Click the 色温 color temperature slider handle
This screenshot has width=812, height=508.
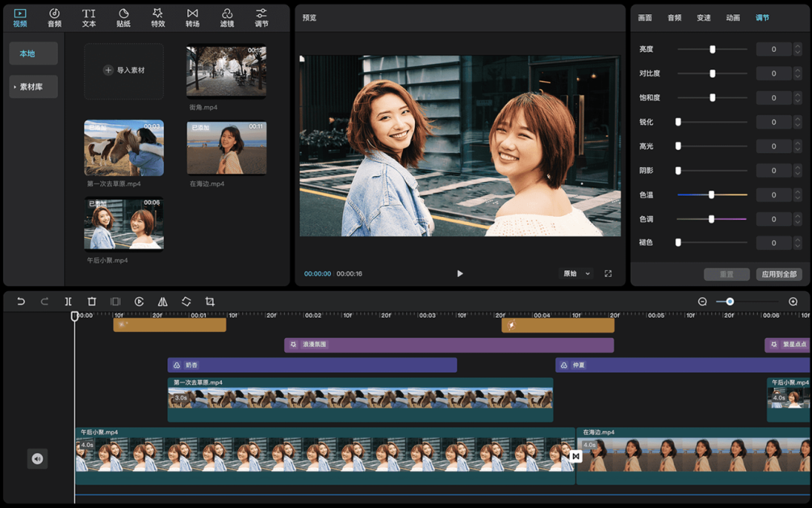pyautogui.click(x=711, y=195)
